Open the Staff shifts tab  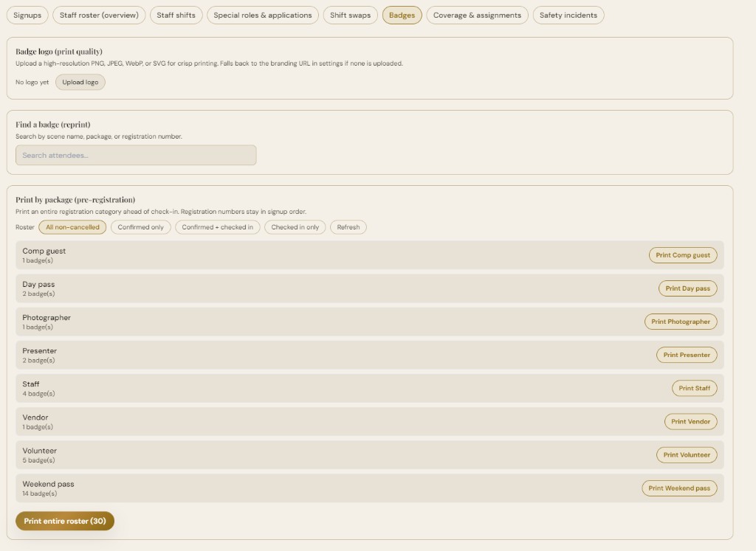pos(176,15)
